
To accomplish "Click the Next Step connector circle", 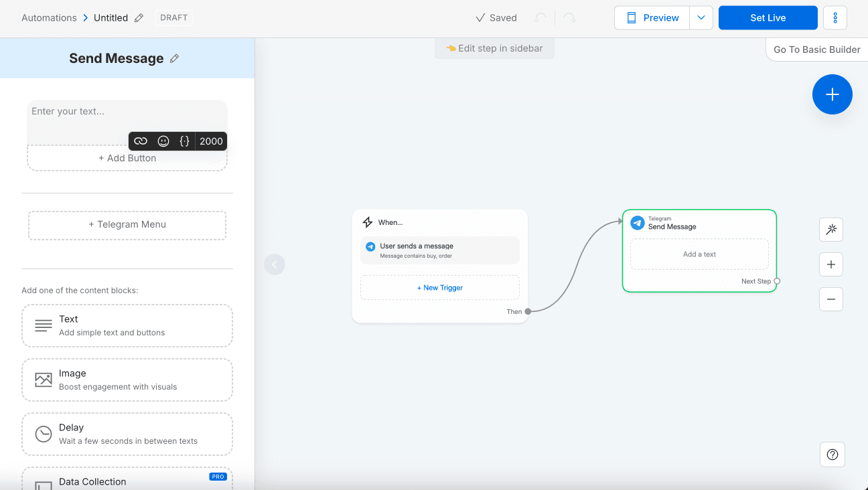I will (777, 281).
